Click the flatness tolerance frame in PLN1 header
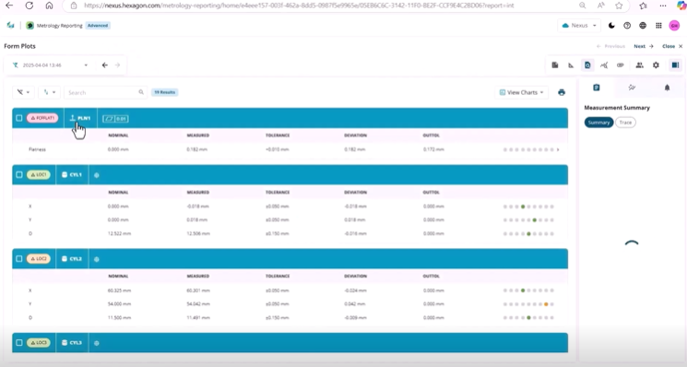Viewport: 687px width, 367px height. pyautogui.click(x=115, y=119)
